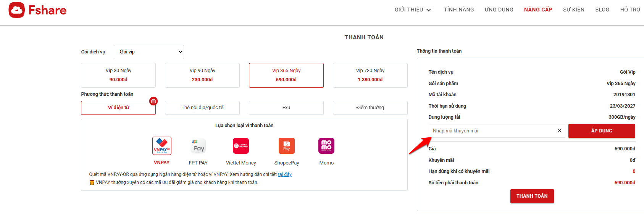Open the Gói dịch vụ dropdown
Viewport: 644px width, 216px height.
click(x=149, y=52)
